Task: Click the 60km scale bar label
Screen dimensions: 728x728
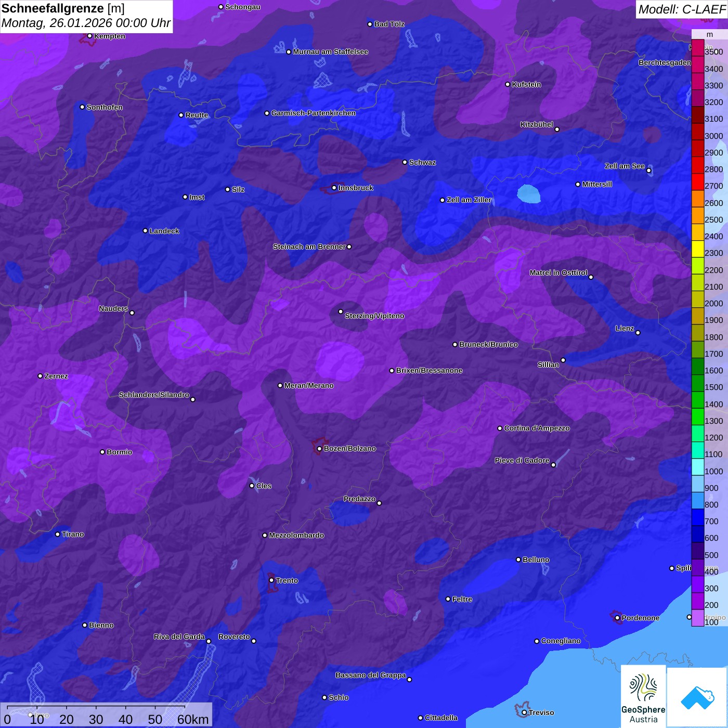Action: tap(193, 719)
